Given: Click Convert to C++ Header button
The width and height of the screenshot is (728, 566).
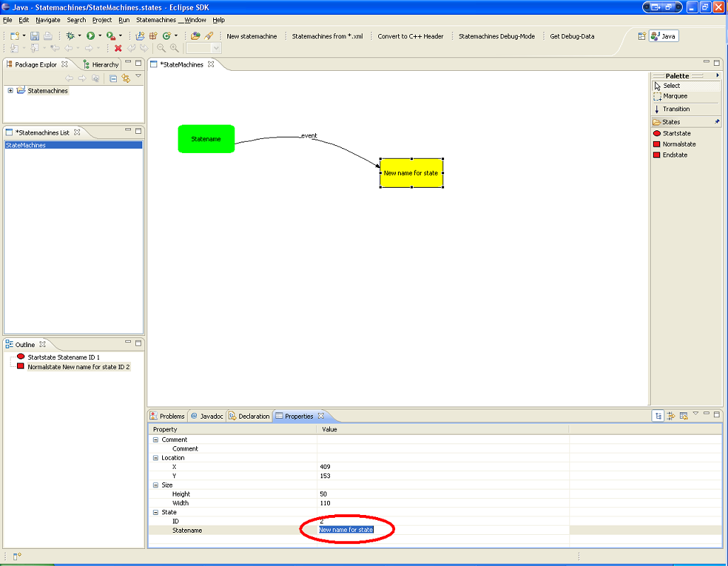Looking at the screenshot, I should coord(411,36).
